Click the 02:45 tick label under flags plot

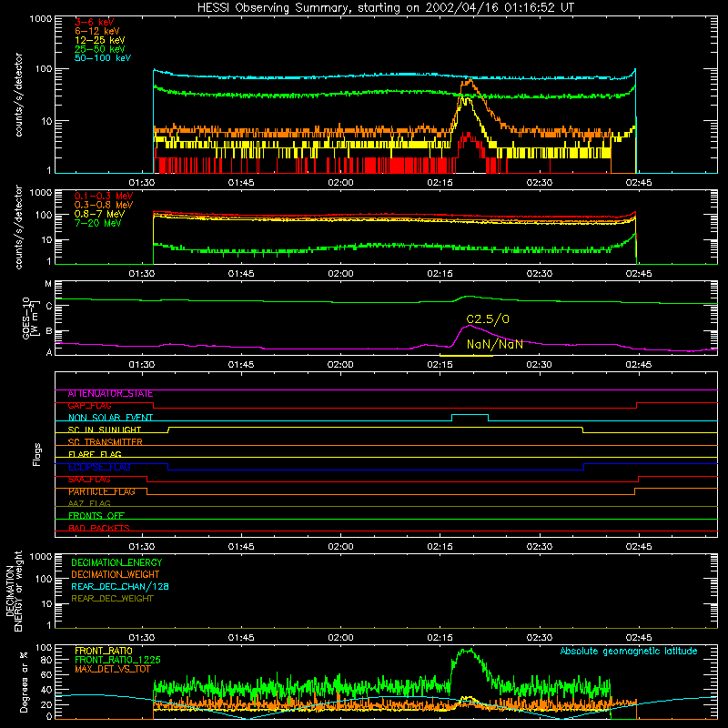(639, 547)
